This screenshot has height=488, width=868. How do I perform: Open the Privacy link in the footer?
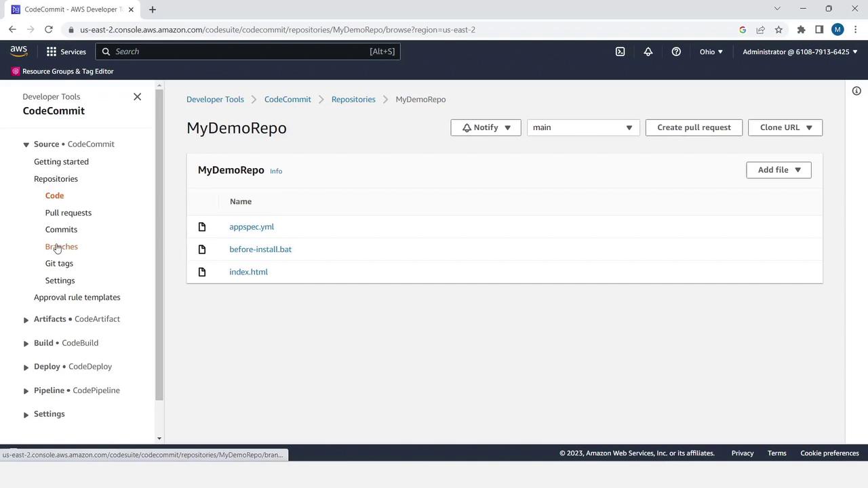click(743, 453)
